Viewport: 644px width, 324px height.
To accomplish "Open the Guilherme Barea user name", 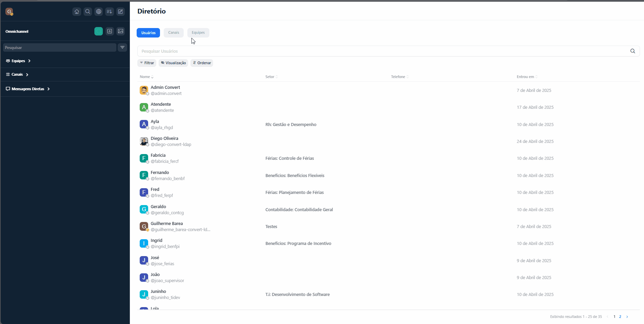I will coord(166,223).
